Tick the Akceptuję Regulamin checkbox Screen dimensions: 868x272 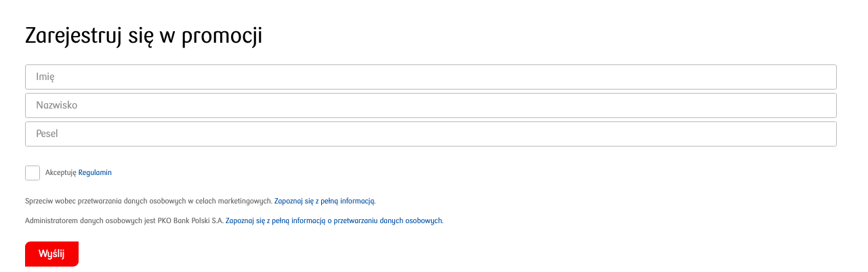(33, 173)
